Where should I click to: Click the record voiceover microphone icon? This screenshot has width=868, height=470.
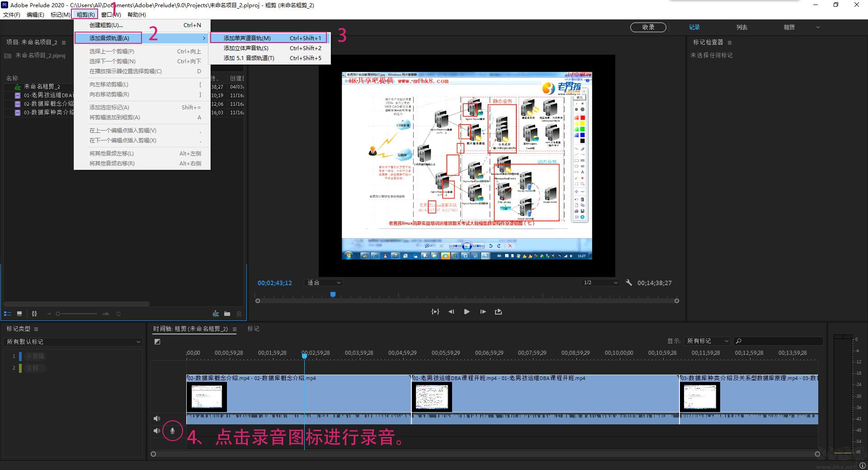tap(172, 431)
